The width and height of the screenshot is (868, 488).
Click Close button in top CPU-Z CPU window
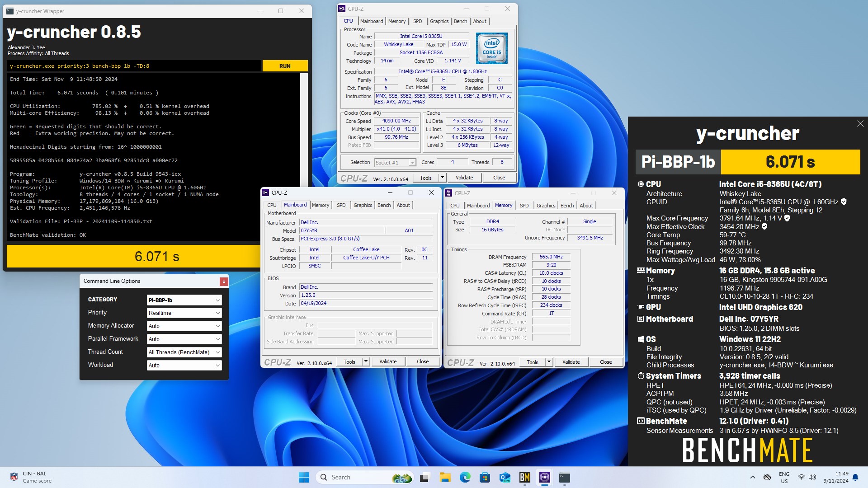click(x=499, y=178)
